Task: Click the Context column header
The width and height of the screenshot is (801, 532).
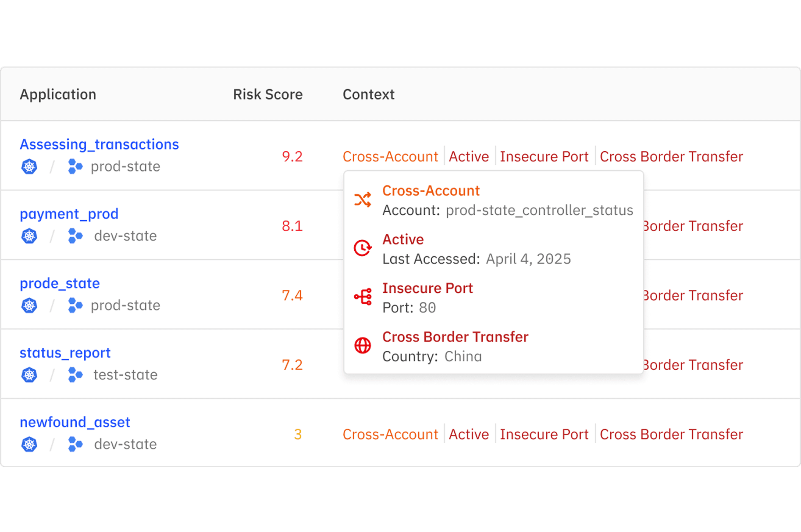Action: (369, 94)
